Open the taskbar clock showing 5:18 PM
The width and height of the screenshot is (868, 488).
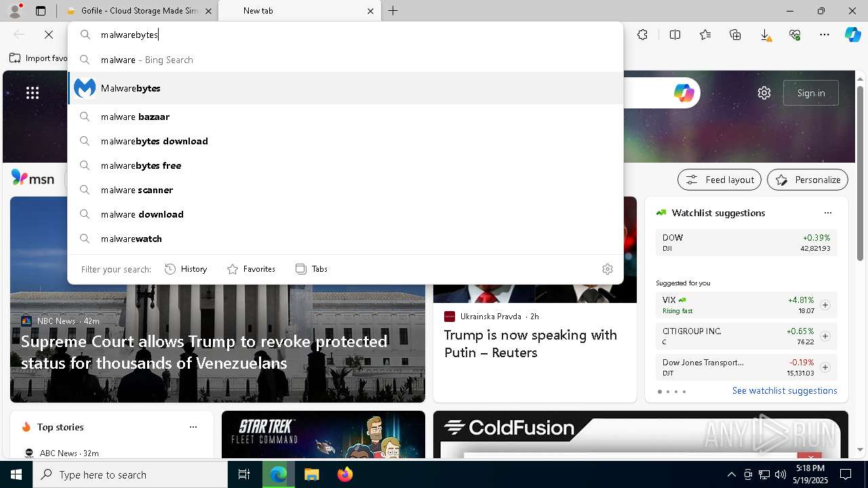(810, 474)
